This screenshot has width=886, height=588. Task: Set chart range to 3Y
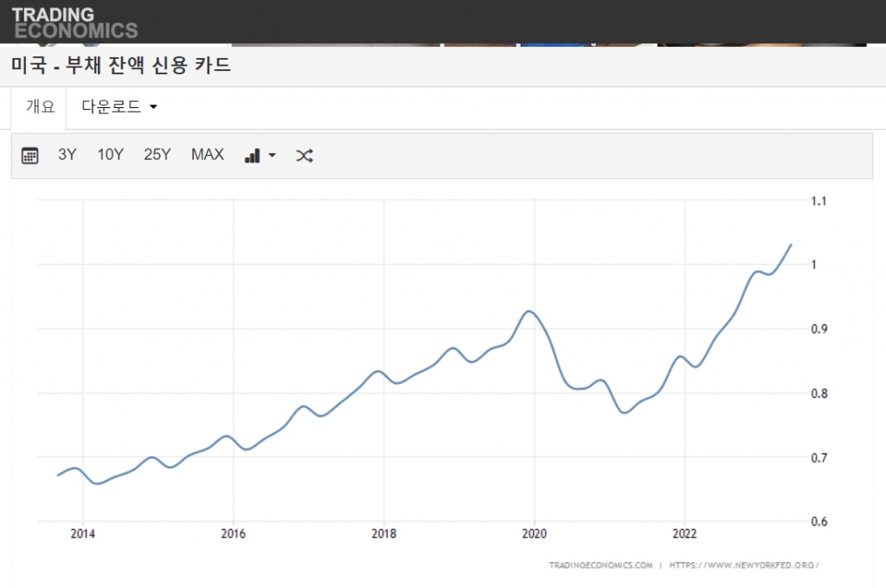[67, 155]
